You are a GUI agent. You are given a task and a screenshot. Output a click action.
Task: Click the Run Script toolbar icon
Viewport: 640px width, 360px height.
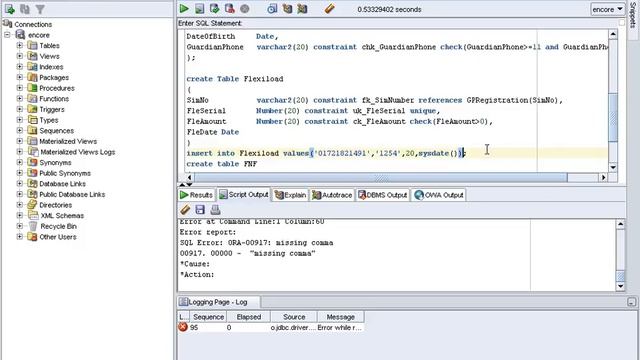[199, 9]
